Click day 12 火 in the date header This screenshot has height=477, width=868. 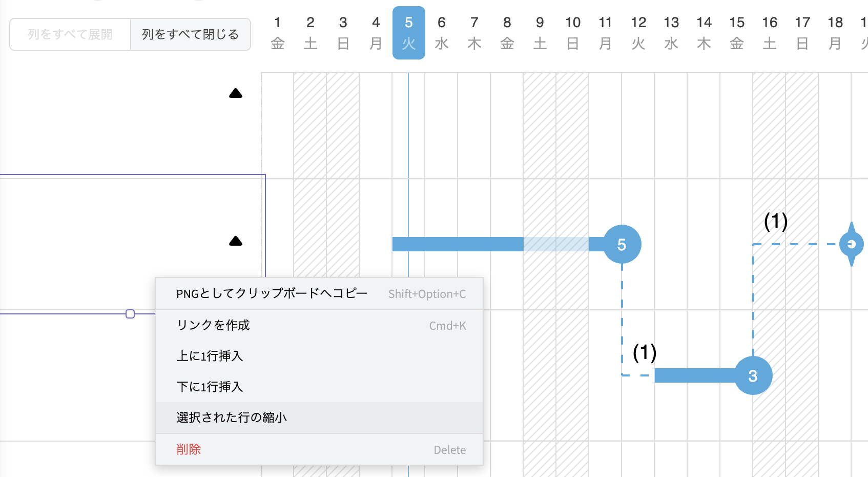tap(638, 33)
